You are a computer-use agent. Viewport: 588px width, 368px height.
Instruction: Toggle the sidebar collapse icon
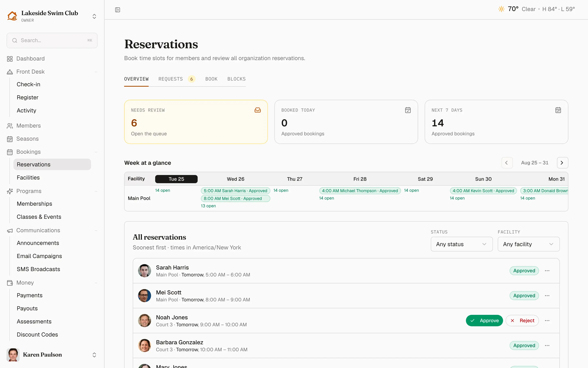click(118, 10)
